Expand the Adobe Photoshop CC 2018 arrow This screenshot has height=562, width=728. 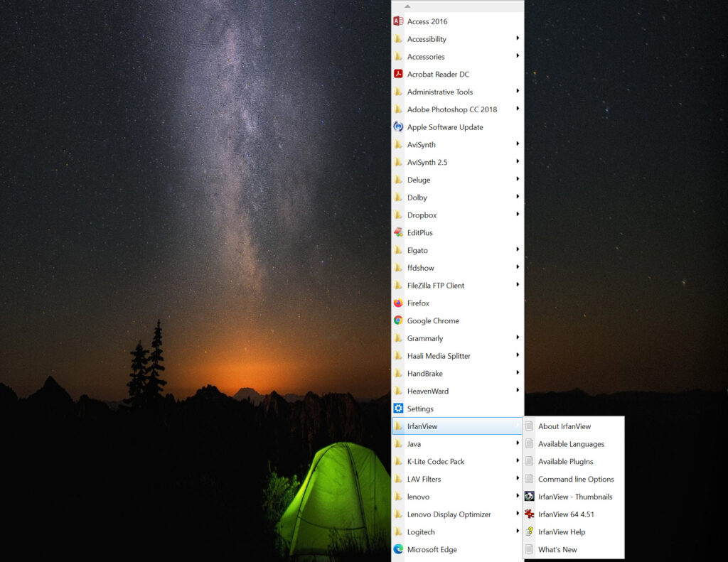click(518, 109)
